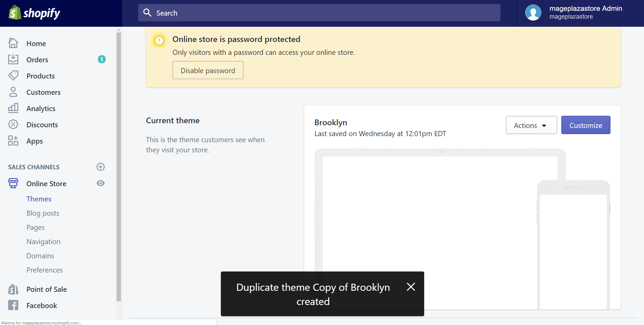
Task: Click the Customers person icon
Action: (x=13, y=92)
